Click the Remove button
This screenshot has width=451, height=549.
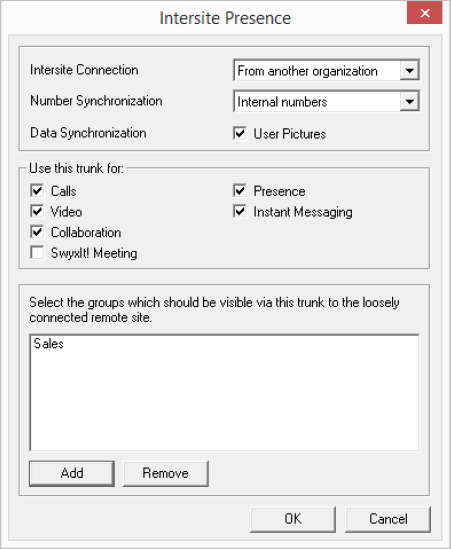pos(166,473)
